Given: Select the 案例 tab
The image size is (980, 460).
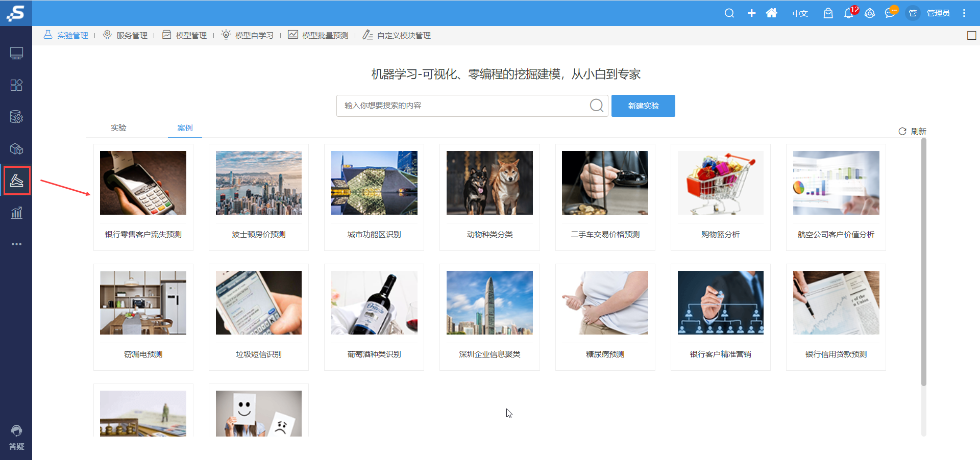Looking at the screenshot, I should (185, 127).
